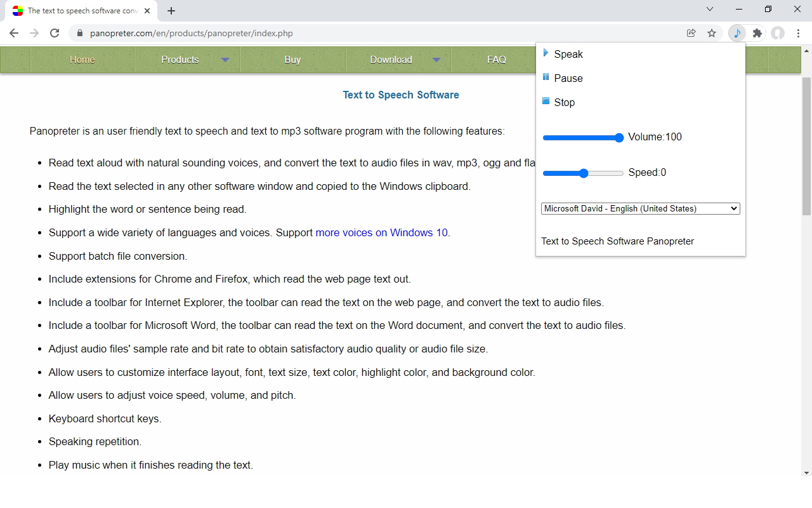The width and height of the screenshot is (812, 508).
Task: Open the Home menu item
Action: 82,59
